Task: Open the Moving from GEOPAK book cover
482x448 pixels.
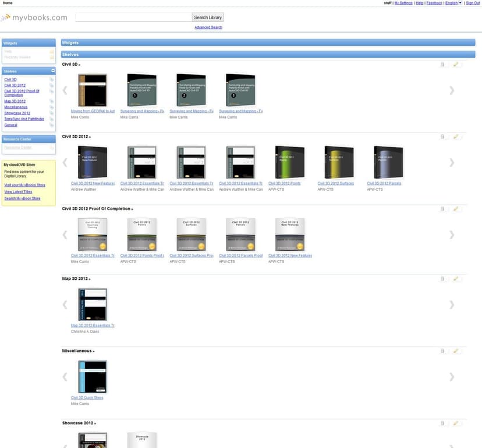Action: pyautogui.click(x=93, y=90)
